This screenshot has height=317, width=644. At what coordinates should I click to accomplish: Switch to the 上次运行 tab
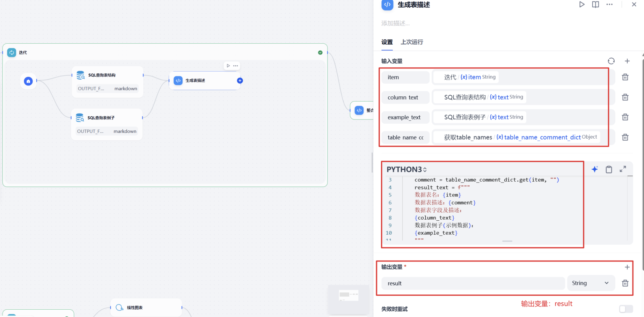(x=412, y=42)
